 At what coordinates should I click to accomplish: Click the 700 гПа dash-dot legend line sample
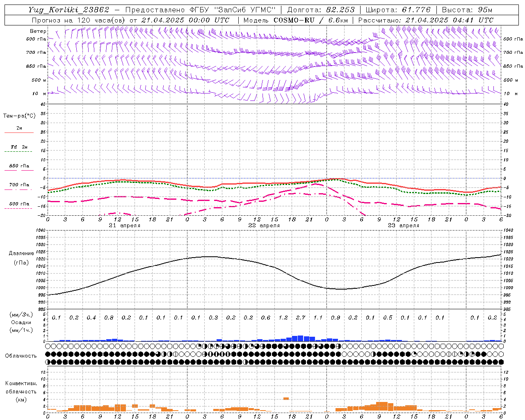(x=18, y=189)
